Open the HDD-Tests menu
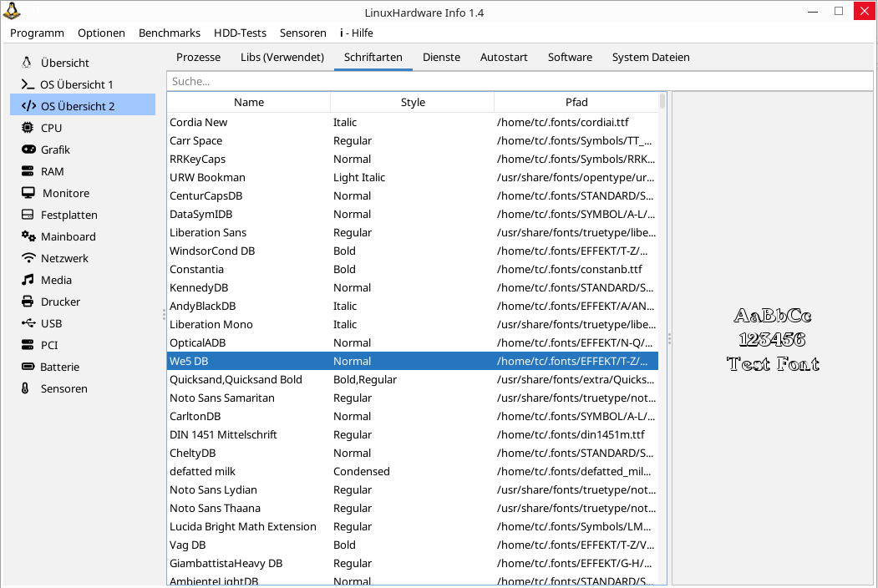 [241, 33]
